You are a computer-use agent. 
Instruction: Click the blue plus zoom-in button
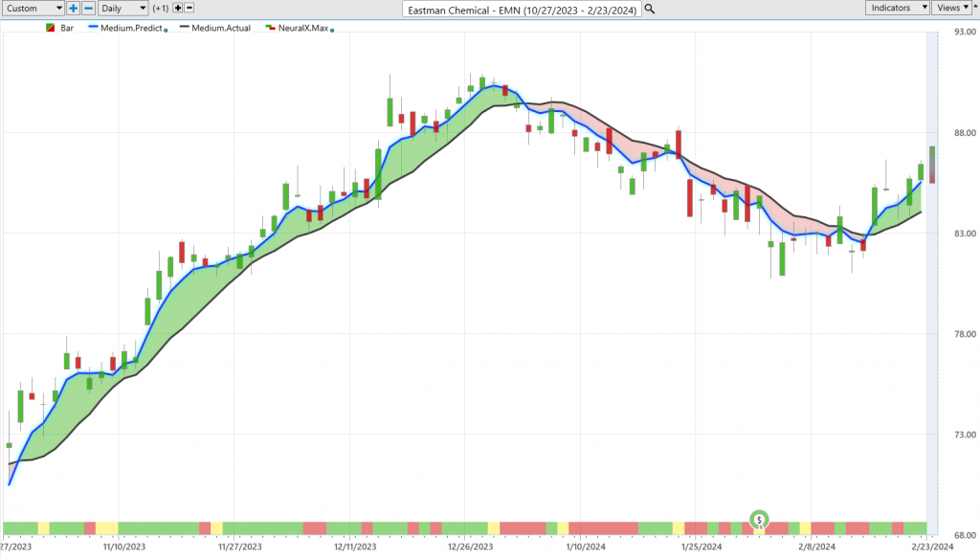click(x=73, y=8)
